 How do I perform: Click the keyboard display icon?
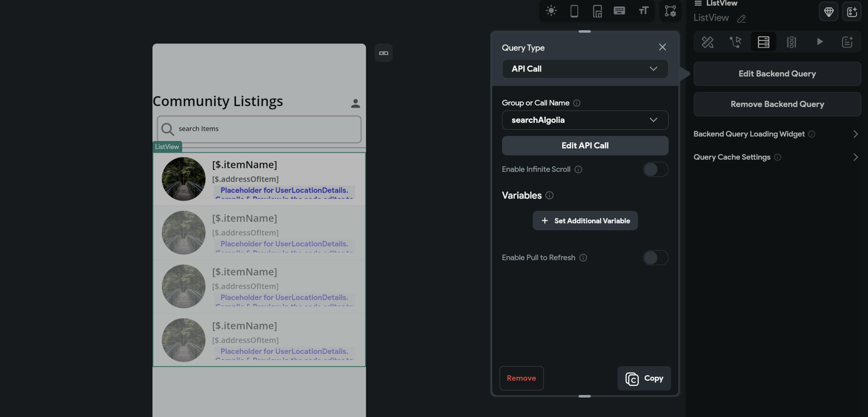619,11
